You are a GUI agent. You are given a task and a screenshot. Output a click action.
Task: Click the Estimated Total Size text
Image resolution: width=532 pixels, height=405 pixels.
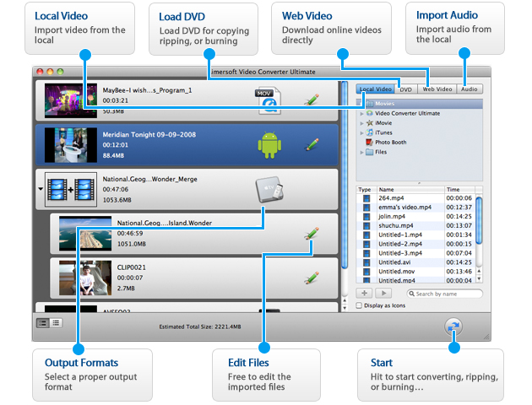pyautogui.click(x=200, y=327)
